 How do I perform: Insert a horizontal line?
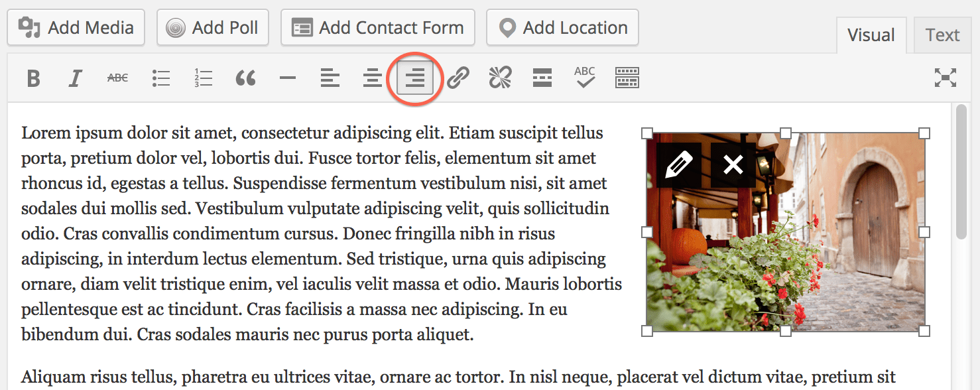(x=288, y=78)
